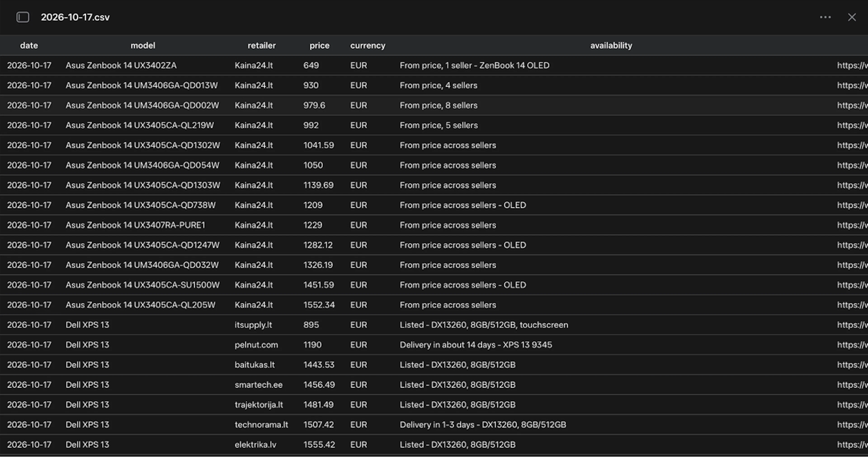Image resolution: width=868 pixels, height=457 pixels.
Task: Click price value 649
Action: click(x=311, y=65)
